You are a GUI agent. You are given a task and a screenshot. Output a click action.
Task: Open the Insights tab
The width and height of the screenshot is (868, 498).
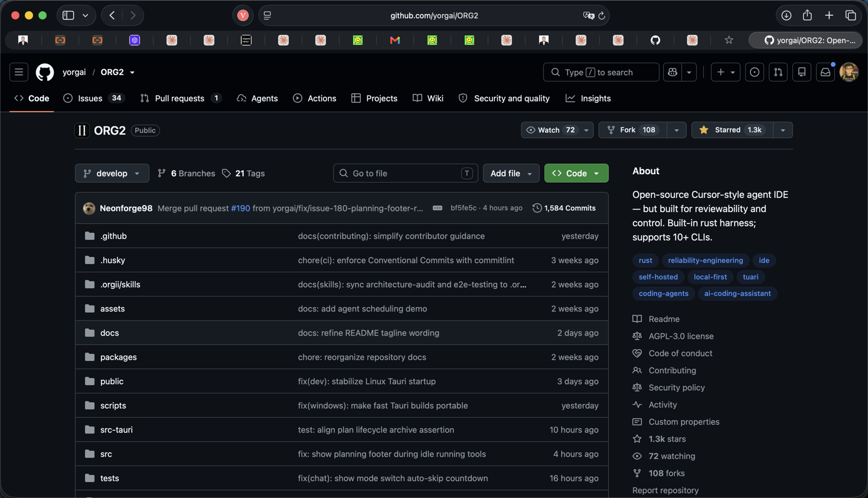click(x=588, y=99)
